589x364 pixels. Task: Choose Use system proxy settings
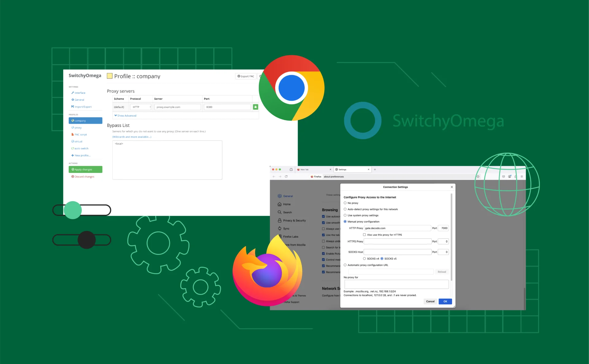345,215
